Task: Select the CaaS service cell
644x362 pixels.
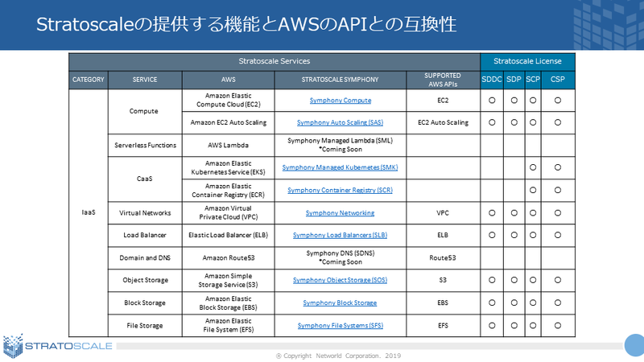Action: click(x=145, y=179)
